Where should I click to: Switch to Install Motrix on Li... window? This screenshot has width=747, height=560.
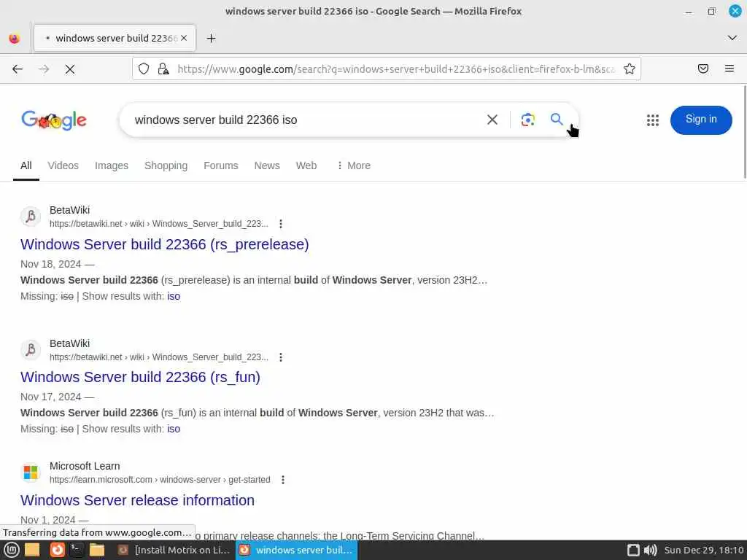tap(174, 551)
